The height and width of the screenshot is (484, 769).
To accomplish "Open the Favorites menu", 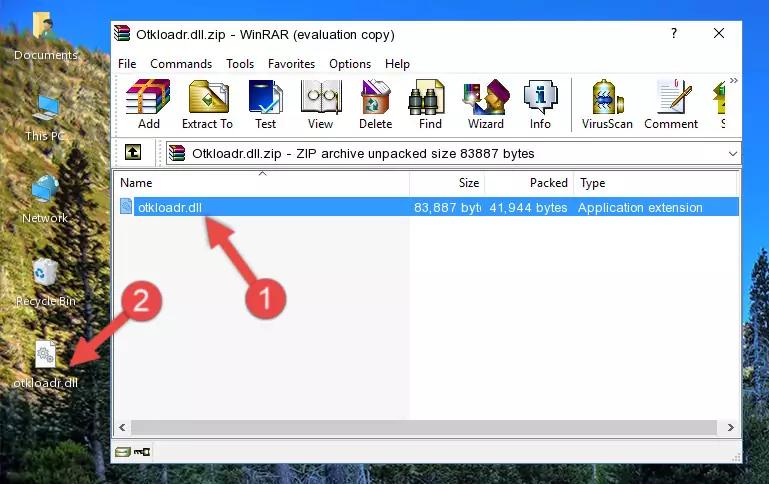I will point(291,64).
